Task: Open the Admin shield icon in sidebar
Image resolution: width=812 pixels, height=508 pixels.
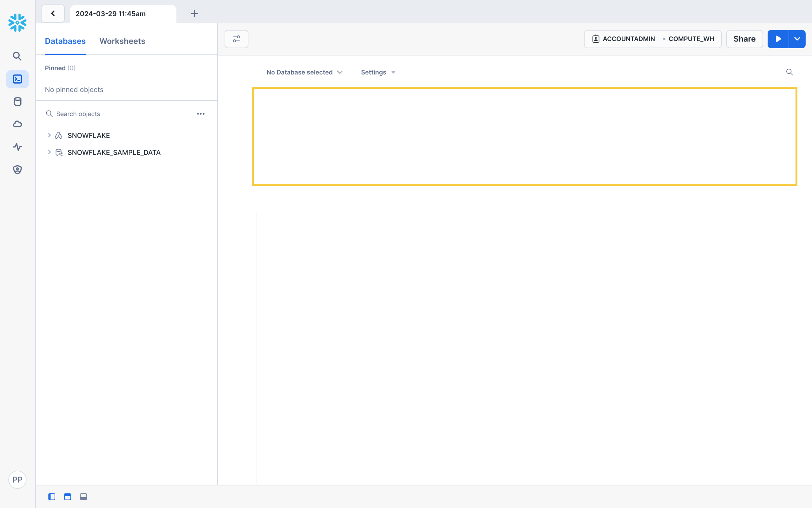Action: [17, 169]
